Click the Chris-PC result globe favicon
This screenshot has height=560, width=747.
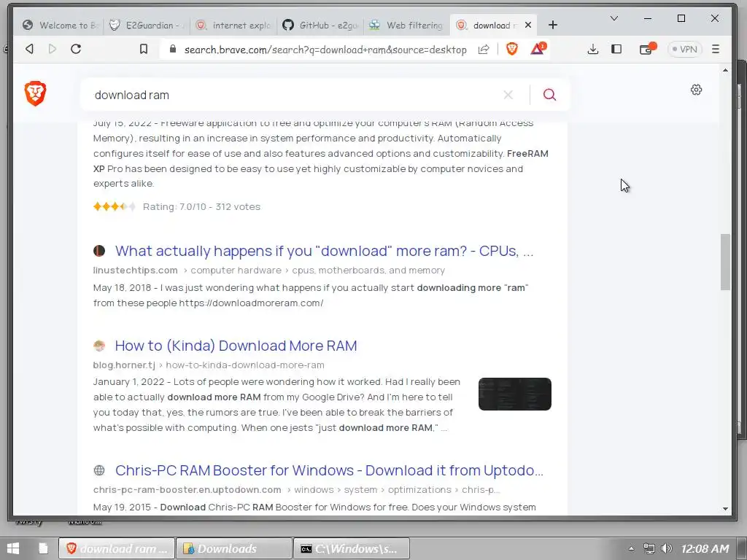pyautogui.click(x=99, y=470)
